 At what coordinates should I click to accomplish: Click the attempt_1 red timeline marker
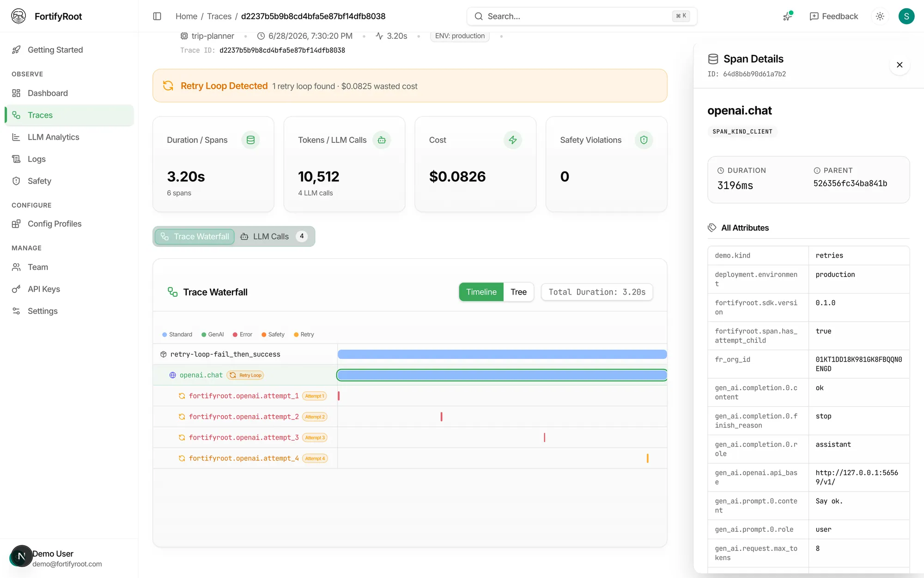(x=339, y=396)
